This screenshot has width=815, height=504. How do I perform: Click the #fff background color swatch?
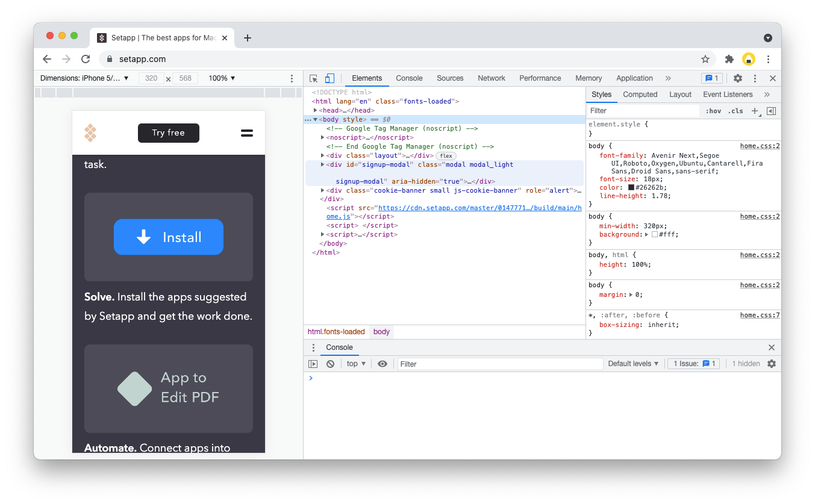coord(655,235)
